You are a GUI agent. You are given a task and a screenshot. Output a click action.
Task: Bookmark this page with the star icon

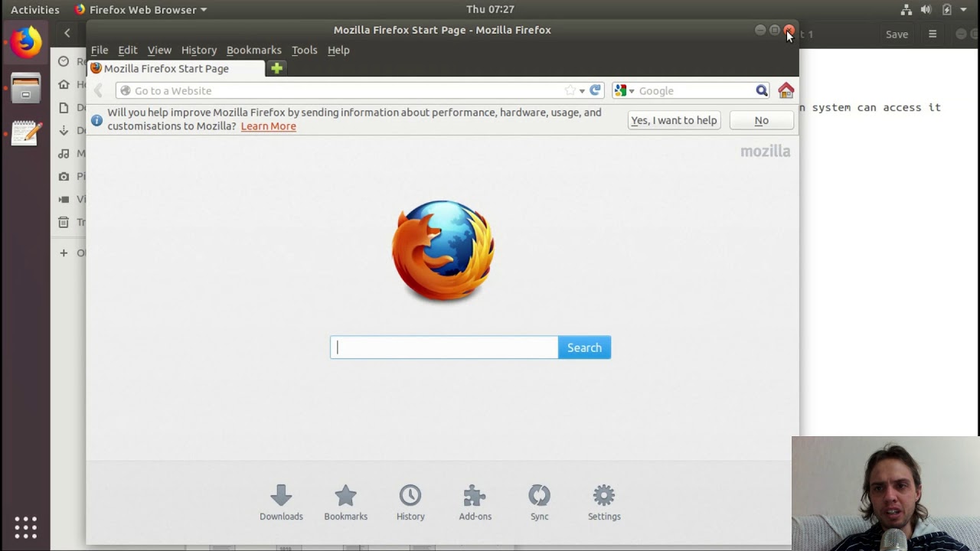[570, 90]
